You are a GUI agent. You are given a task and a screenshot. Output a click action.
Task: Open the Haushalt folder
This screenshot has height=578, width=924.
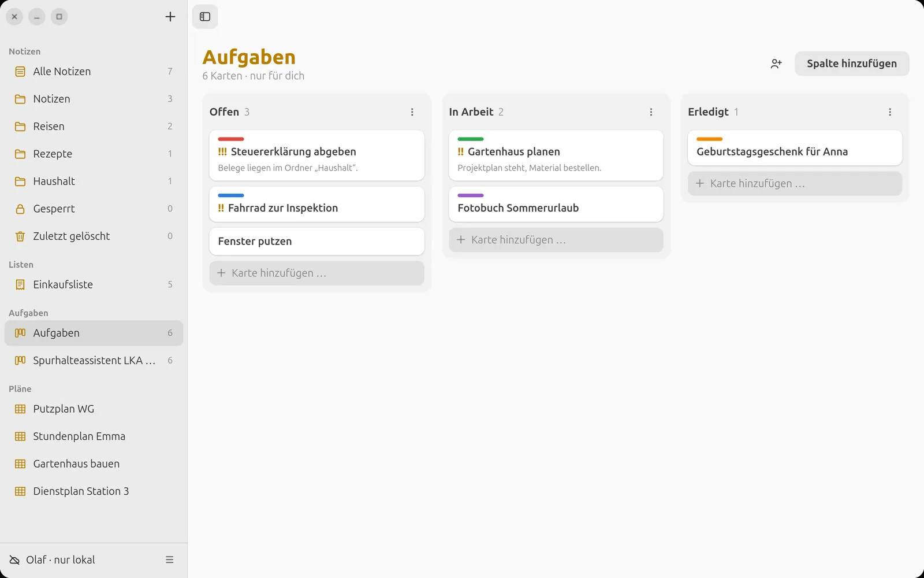click(x=94, y=181)
